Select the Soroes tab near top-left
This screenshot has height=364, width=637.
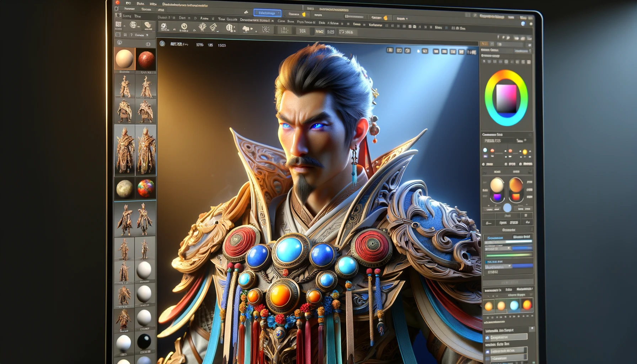tap(146, 9)
